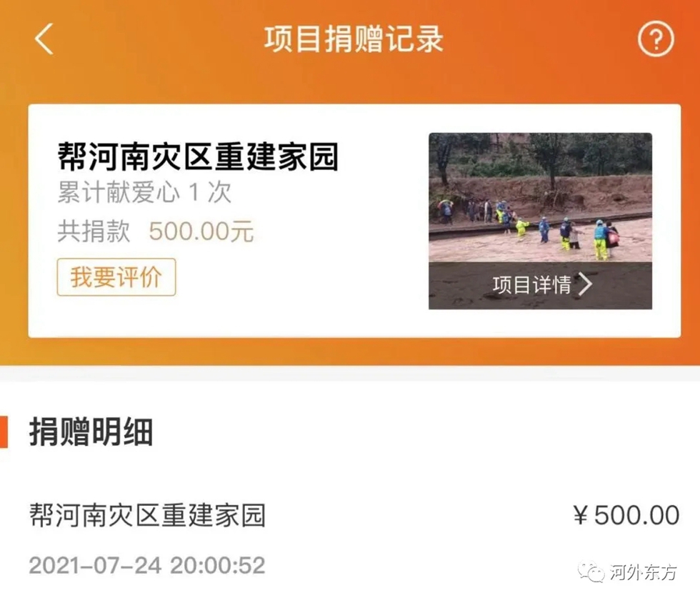Tap the flood rescue project thumbnail image
Image resolution: width=700 pixels, height=603 pixels.
pos(540,221)
